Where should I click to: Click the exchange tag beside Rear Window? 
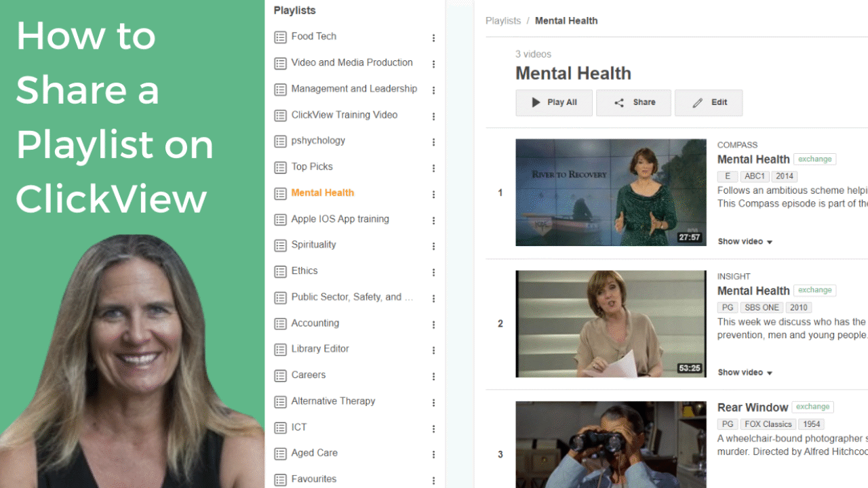[813, 407]
